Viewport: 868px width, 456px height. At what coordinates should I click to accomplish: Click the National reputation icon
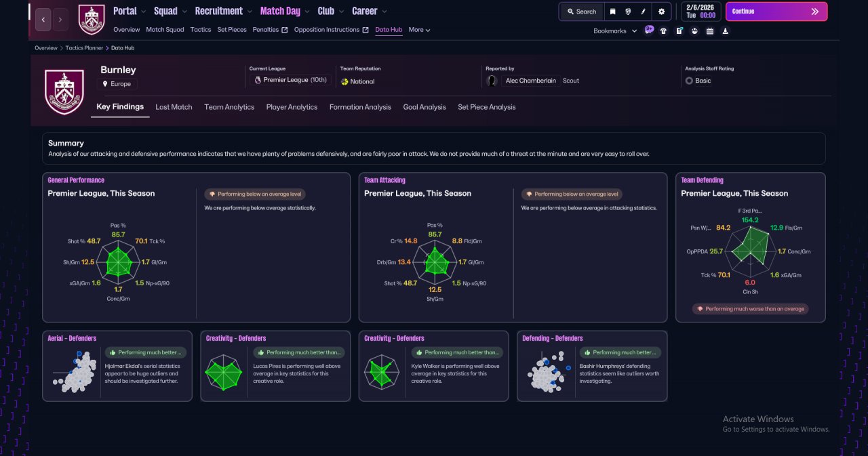click(344, 81)
